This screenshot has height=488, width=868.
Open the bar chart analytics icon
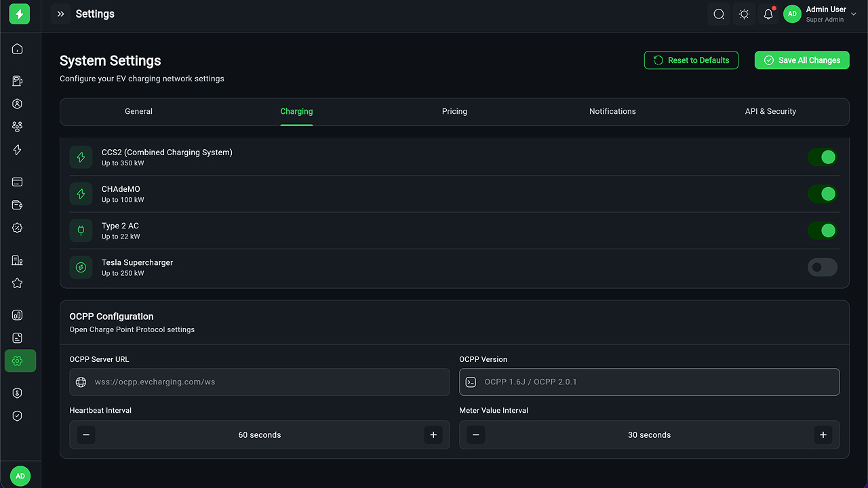(18, 315)
